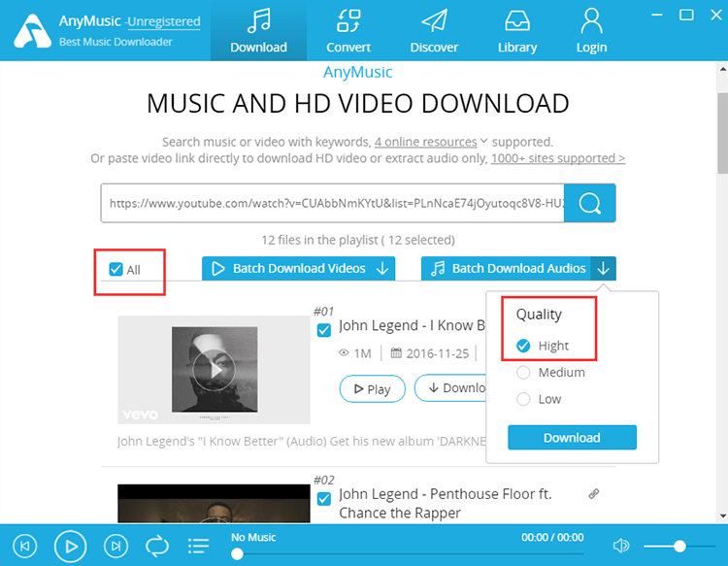Click the Download button for track #01
Image resolution: width=728 pixels, height=566 pixels.
[x=450, y=387]
